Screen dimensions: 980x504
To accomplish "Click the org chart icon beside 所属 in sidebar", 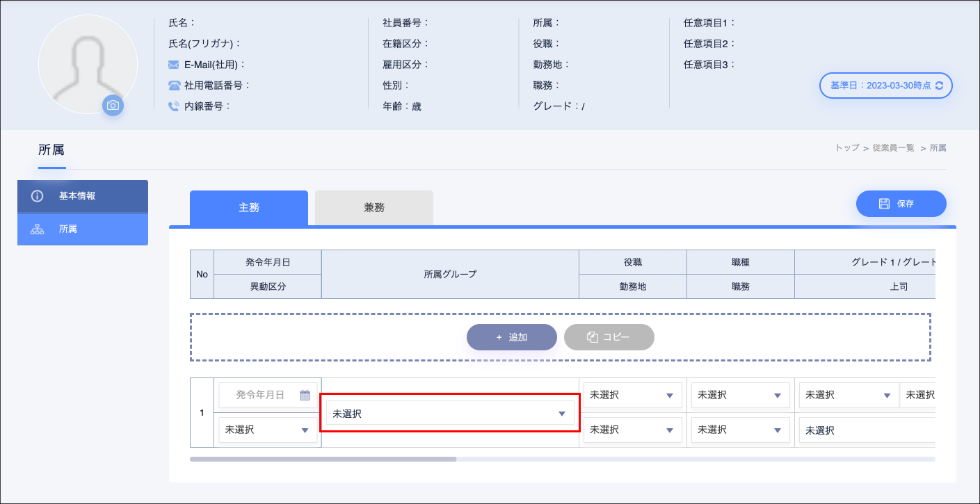I will pyautogui.click(x=38, y=229).
